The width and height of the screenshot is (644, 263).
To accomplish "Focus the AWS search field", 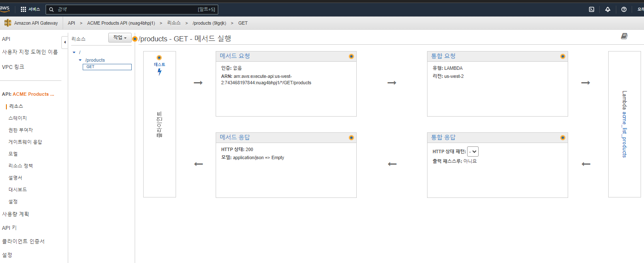I will (x=132, y=9).
